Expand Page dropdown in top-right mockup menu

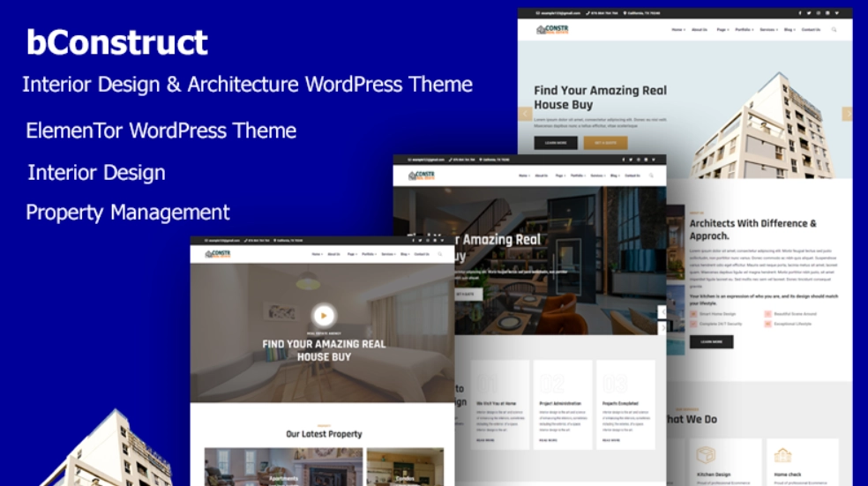(723, 30)
